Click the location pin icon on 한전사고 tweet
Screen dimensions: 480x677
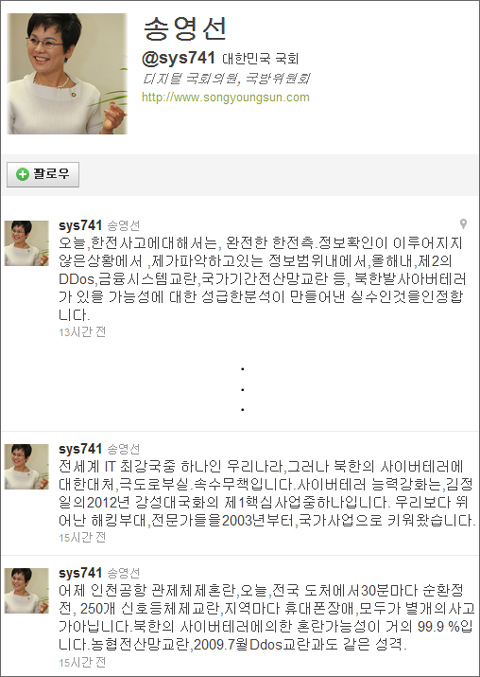click(x=463, y=224)
